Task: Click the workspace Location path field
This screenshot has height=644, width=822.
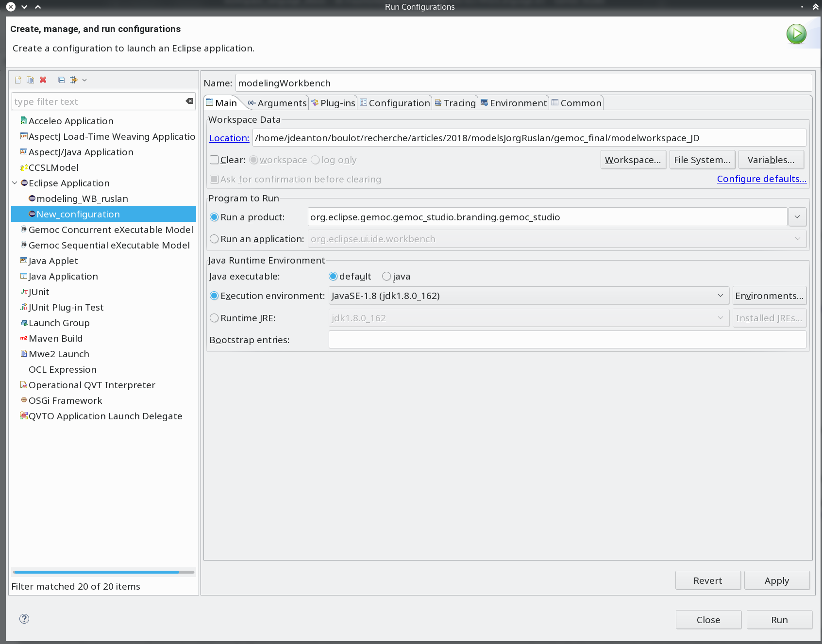Action: [529, 138]
